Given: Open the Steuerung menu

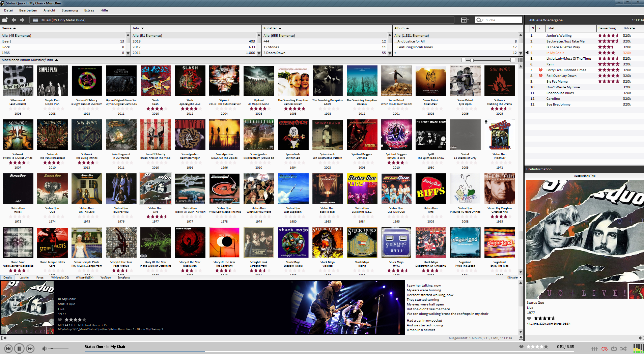Looking at the screenshot, I should coord(69,10).
